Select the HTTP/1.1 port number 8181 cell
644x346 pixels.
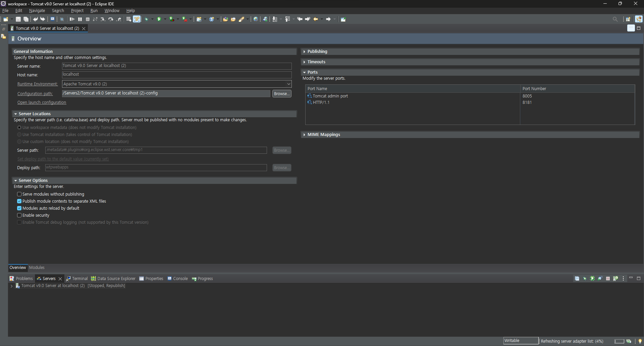[x=577, y=102]
